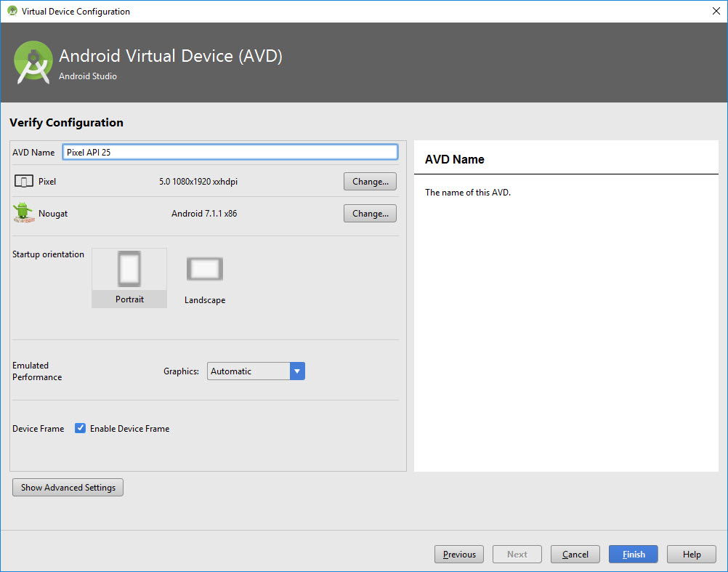Screen dimensions: 728x572
Task: Expand Show Advanced Settings
Action: [68, 488]
